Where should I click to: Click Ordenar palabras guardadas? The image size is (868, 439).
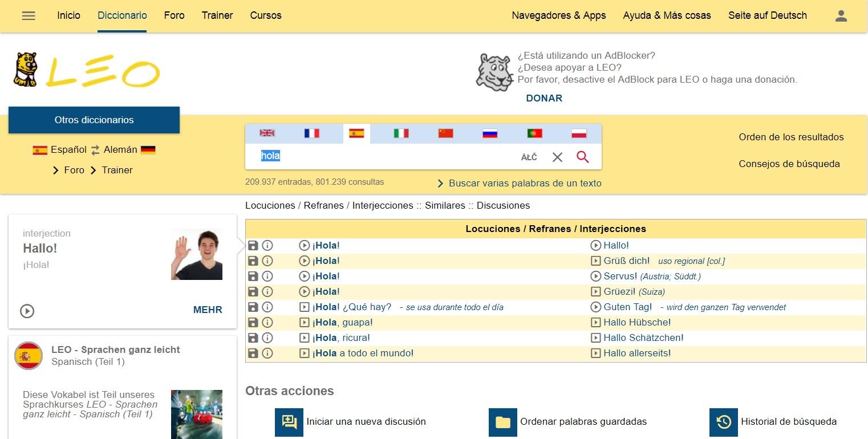tap(568, 422)
